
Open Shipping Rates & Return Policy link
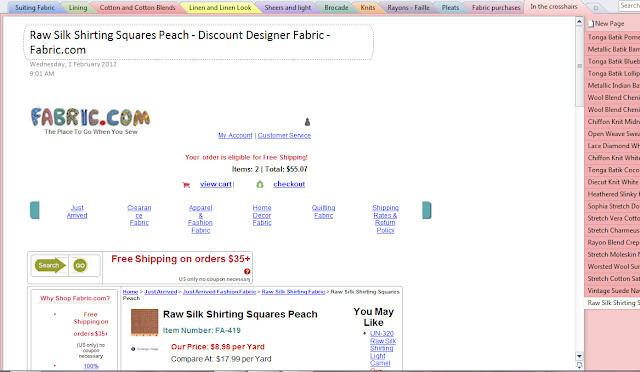tap(385, 219)
